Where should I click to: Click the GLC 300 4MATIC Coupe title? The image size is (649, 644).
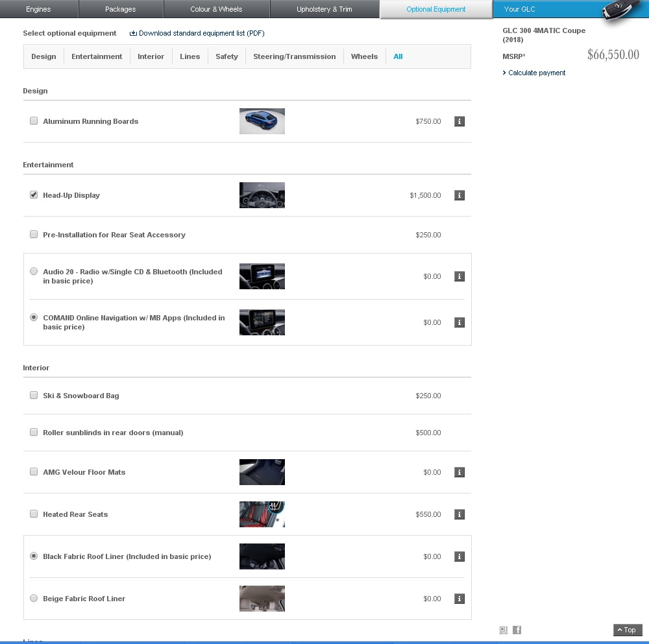544,35
